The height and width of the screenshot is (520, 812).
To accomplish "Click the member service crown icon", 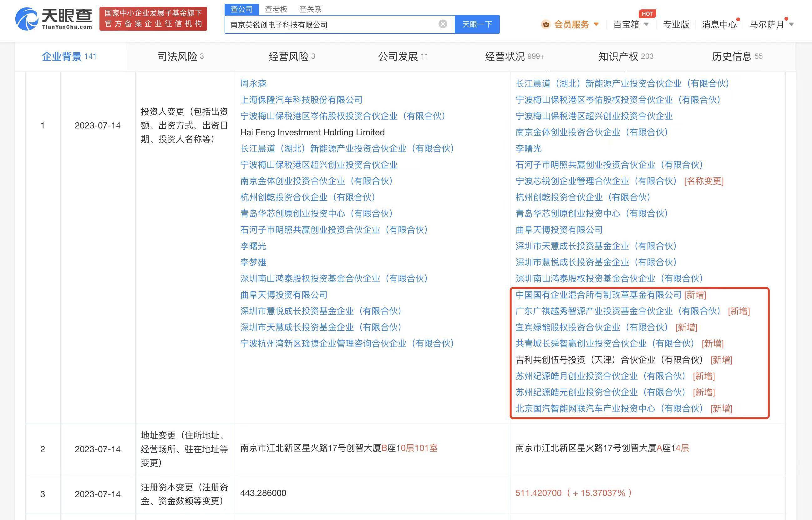I will click(x=546, y=24).
